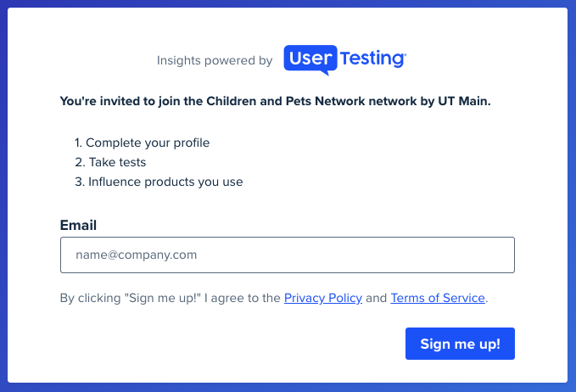Focus the Email input field
This screenshot has width=576, height=392.
click(x=288, y=255)
